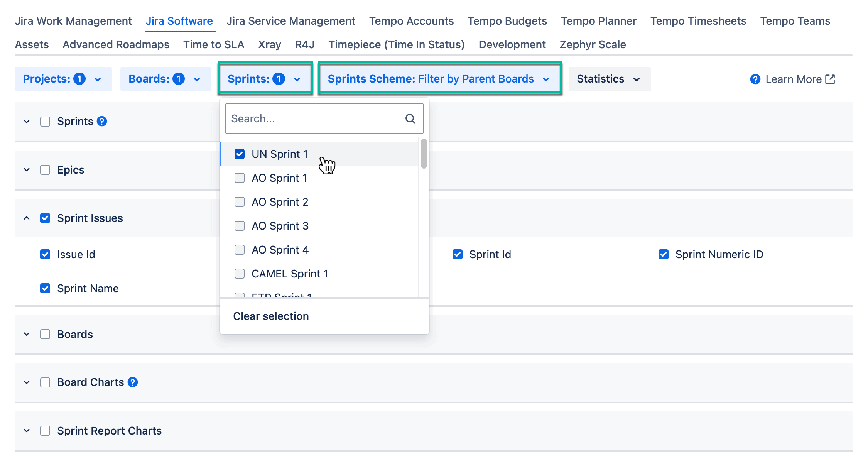Click Clear selection in the sprints dropdown
The image size is (868, 460).
pyautogui.click(x=271, y=316)
